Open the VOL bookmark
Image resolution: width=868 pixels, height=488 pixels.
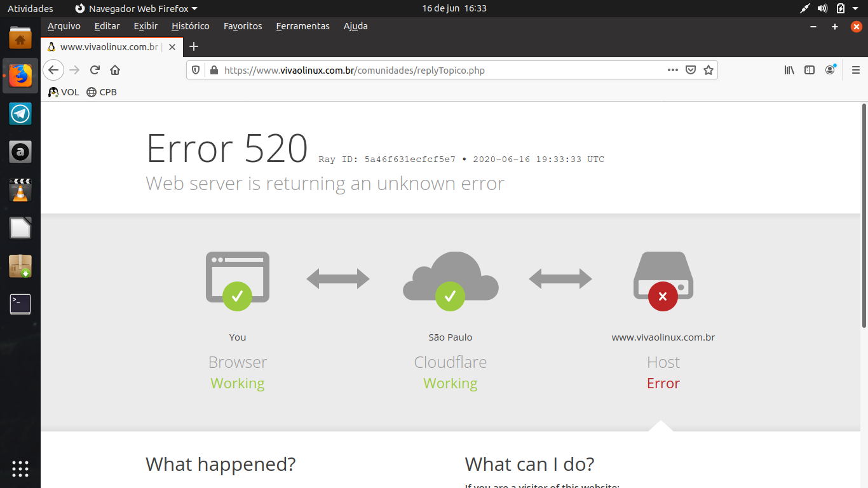[64, 92]
